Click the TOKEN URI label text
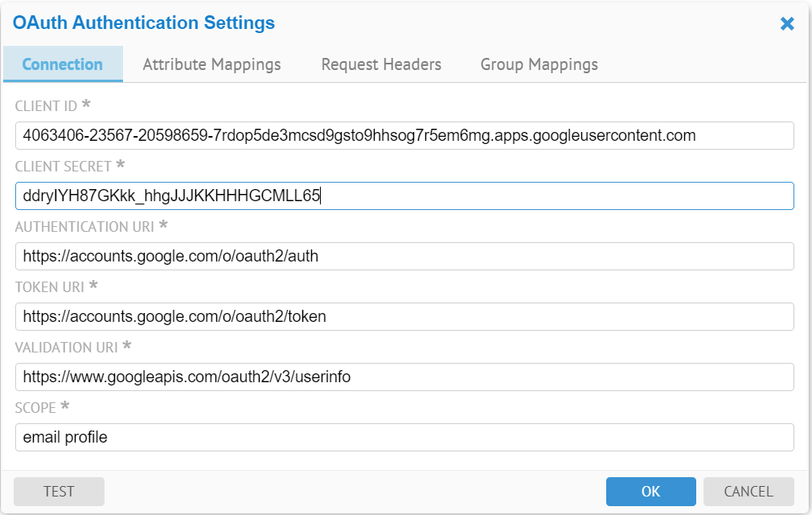This screenshot has height=515, width=812. (50, 287)
